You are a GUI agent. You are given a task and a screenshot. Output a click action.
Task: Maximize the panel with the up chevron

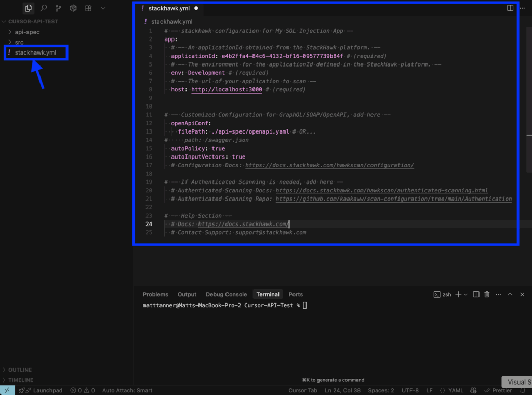tap(510, 294)
